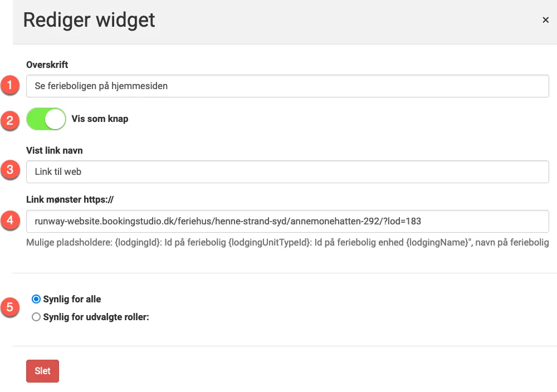Click the red marker numbered 5

tap(10, 307)
